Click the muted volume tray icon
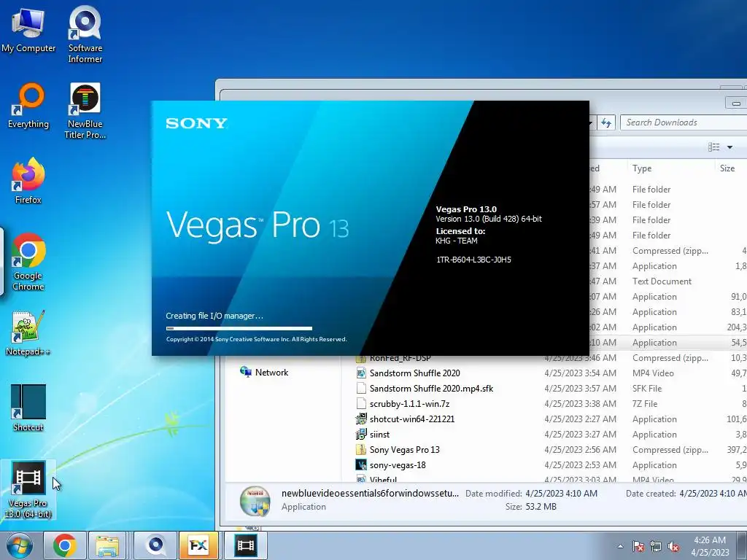Screen dimensions: 747x560 click(x=673, y=546)
